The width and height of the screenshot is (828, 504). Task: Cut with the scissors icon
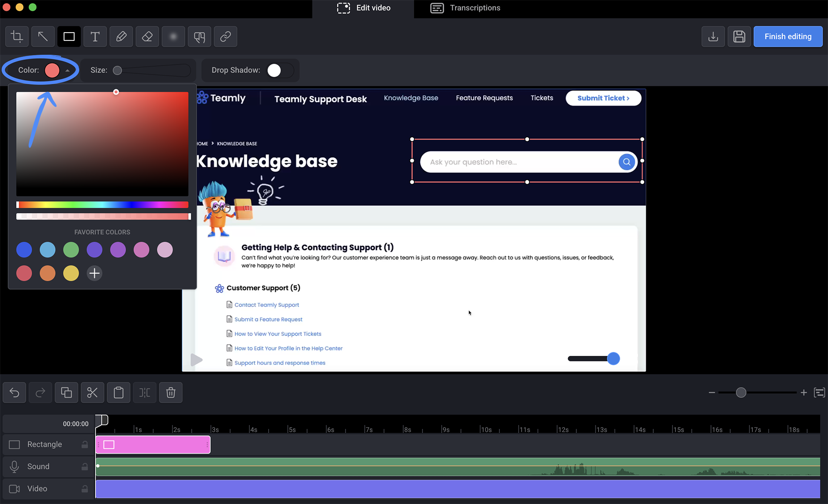tap(93, 393)
